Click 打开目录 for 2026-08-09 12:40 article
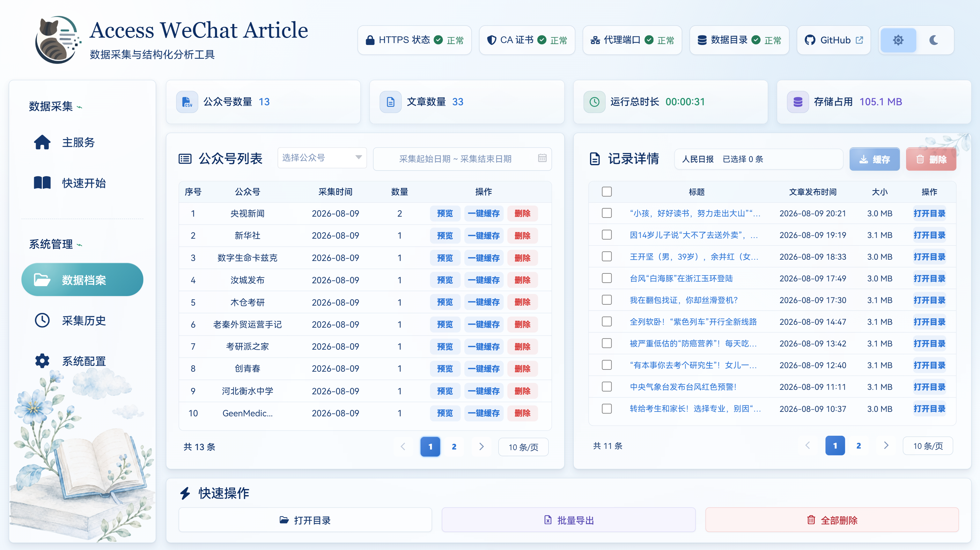The image size is (980, 550). [x=929, y=365]
